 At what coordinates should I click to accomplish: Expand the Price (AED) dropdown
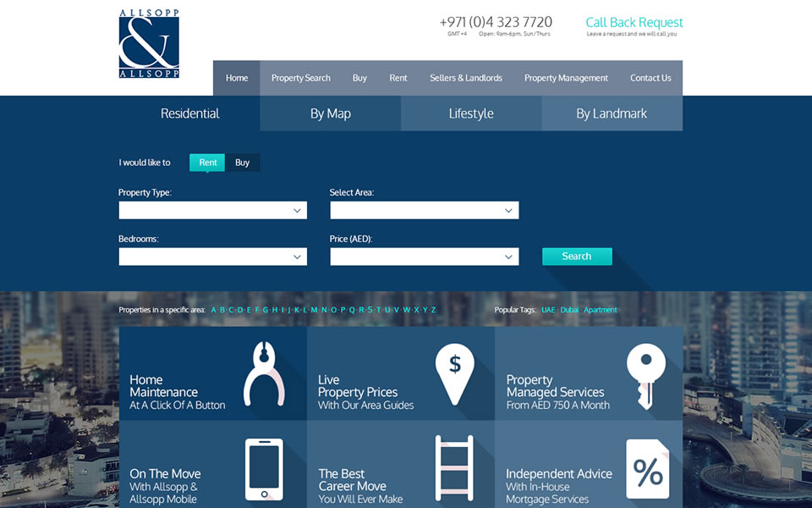(x=424, y=257)
